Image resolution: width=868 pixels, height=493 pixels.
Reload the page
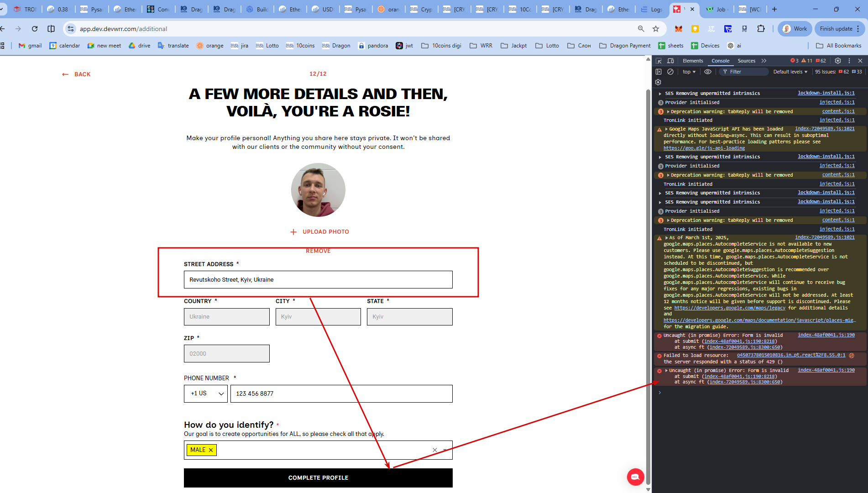[x=35, y=29]
